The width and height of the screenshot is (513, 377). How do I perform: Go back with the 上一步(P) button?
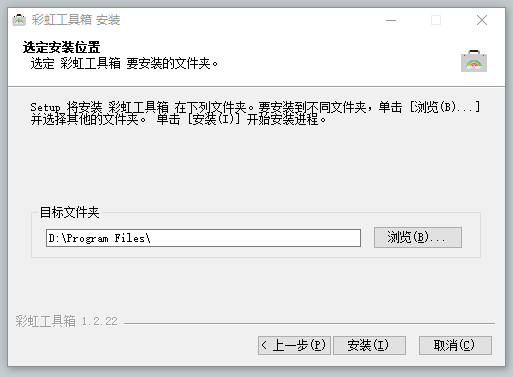pyautogui.click(x=294, y=345)
